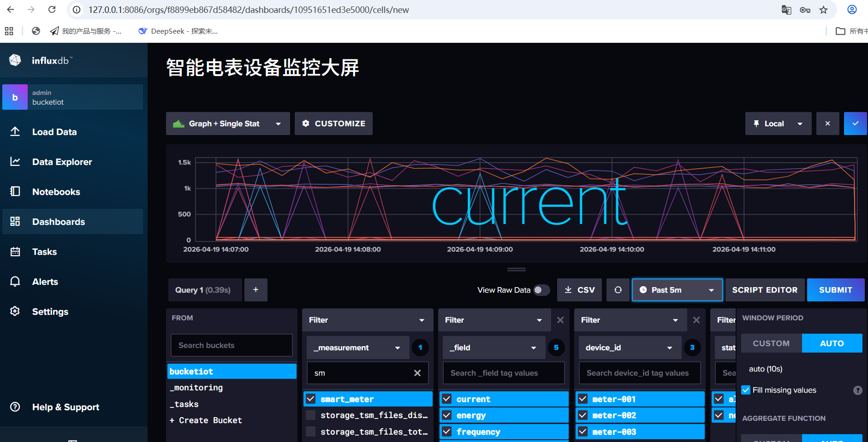This screenshot has height=442, width=868.
Task: Click the graph resize handle bar
Action: point(517,270)
